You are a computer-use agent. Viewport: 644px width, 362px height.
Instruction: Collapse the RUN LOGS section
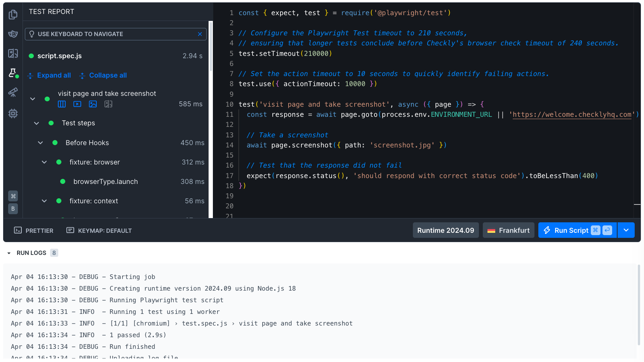pyautogui.click(x=9, y=253)
